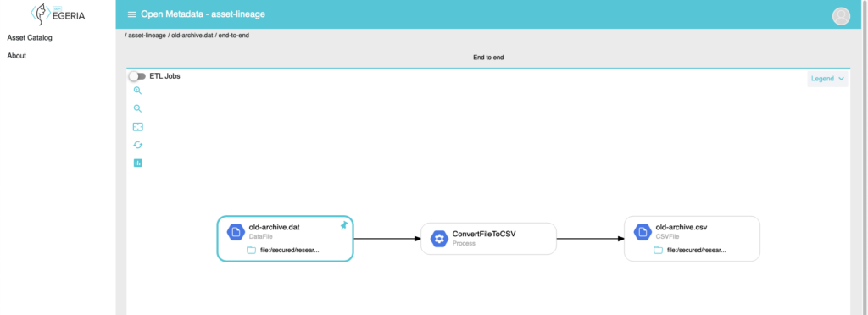
Task: Click the gear icon of ConvertFileToCSV
Action: point(440,239)
